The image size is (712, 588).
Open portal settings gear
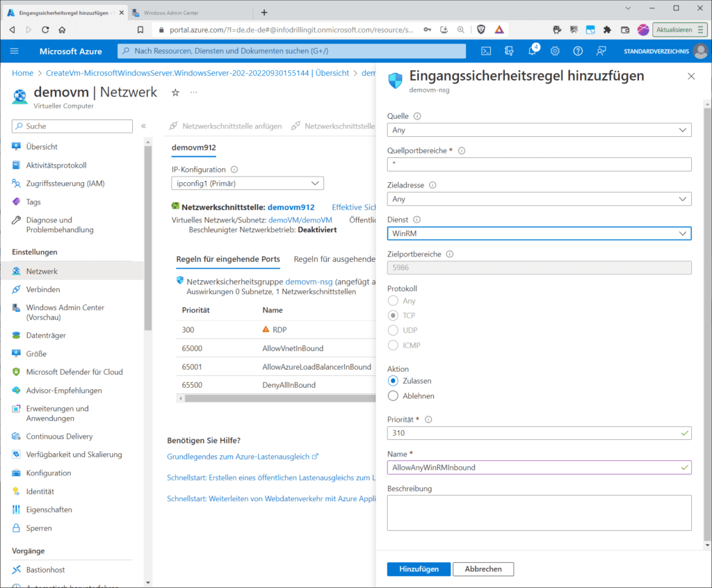[x=555, y=51]
